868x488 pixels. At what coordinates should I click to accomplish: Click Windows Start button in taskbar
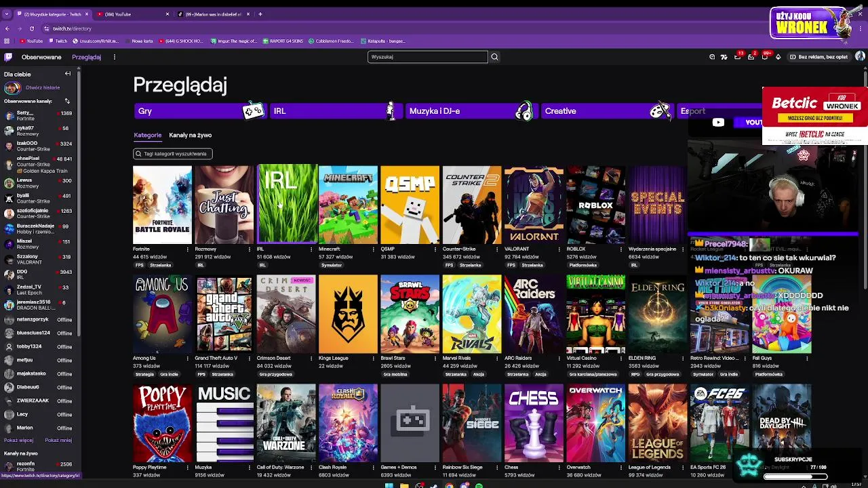point(389,485)
